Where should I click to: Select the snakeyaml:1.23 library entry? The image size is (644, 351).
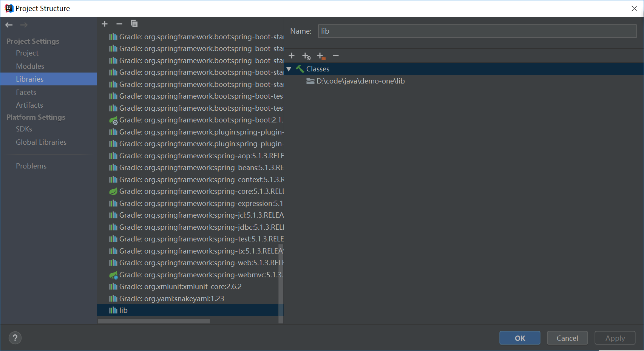(x=172, y=298)
